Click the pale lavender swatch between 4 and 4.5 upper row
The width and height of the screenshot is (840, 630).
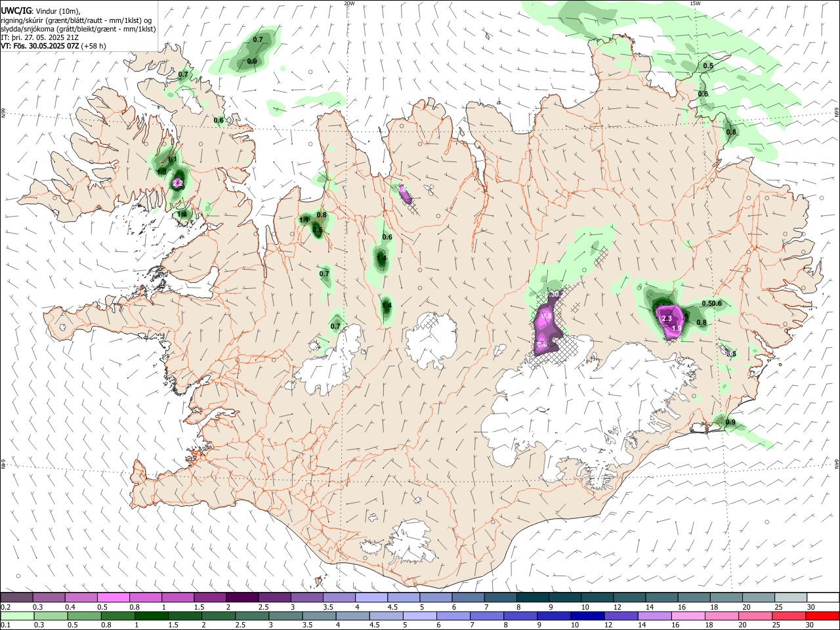tap(371, 598)
